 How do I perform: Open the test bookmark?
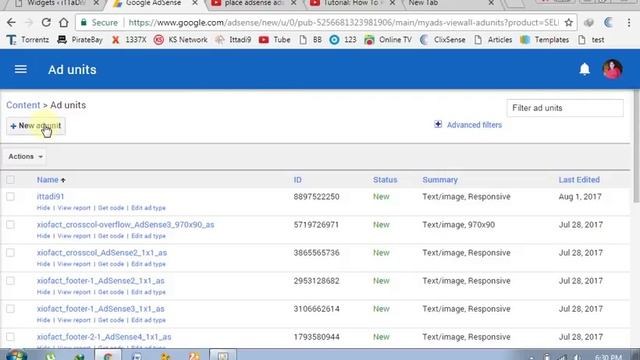click(x=591, y=40)
